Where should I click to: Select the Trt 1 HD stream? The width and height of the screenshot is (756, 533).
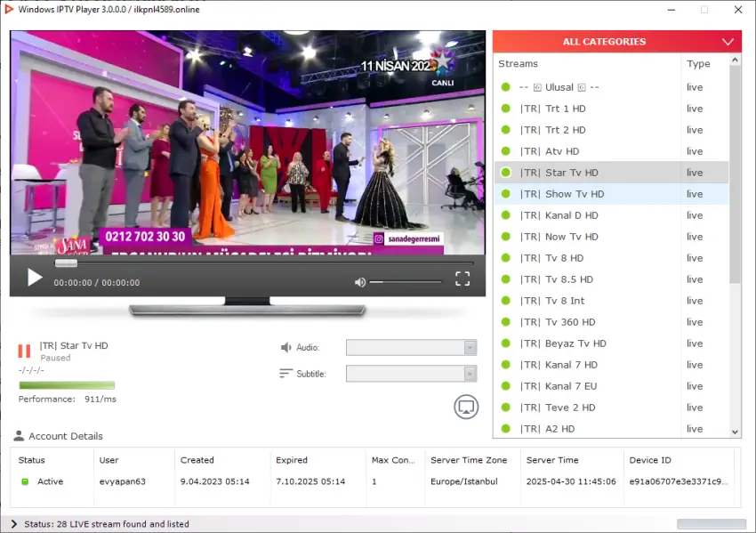click(611, 109)
